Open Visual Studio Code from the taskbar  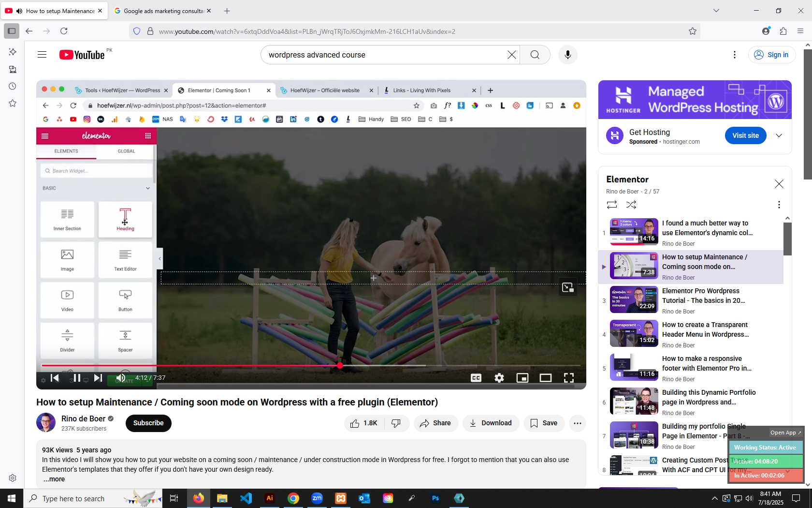(x=246, y=498)
